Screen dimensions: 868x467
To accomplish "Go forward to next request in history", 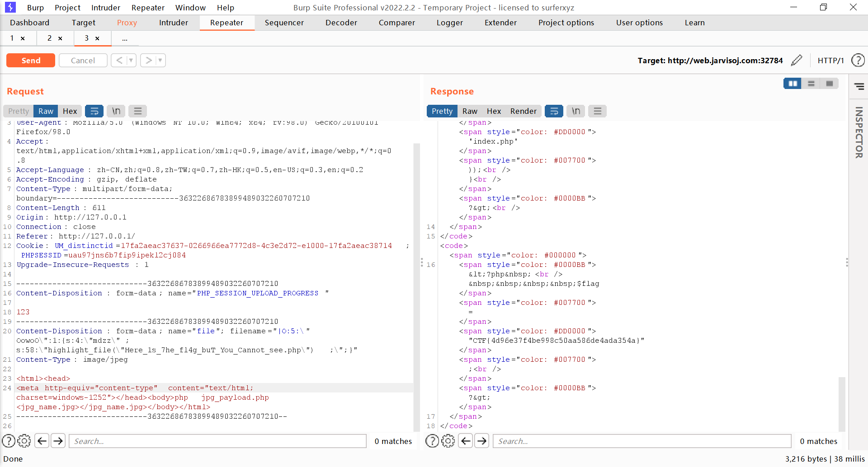I will (148, 60).
